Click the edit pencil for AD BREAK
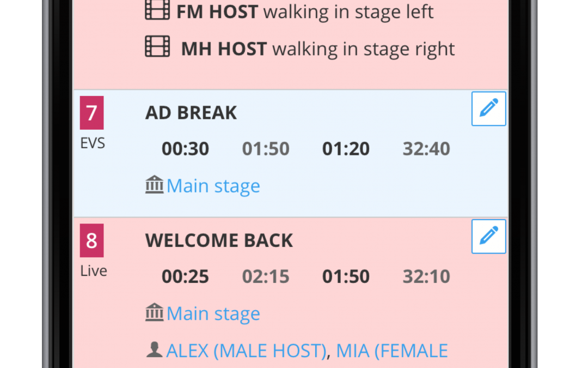Screen dimensions: 588x368 488,108
